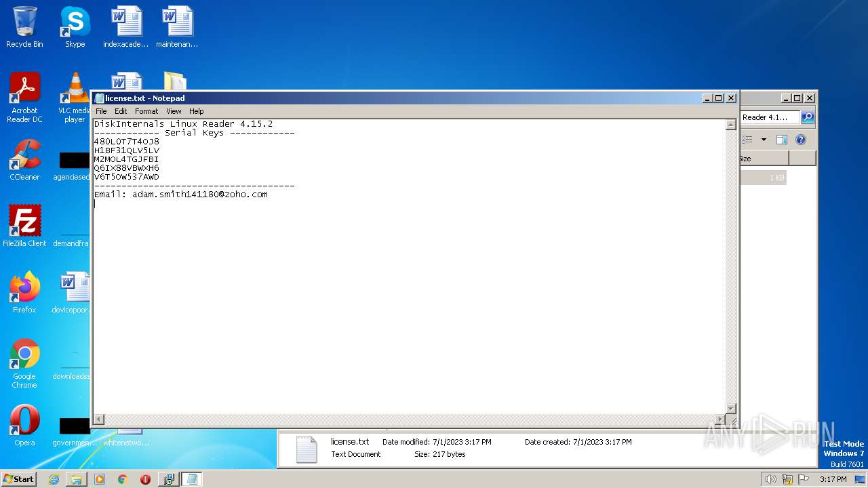Open the Notepad File menu
Viewport: 868px width, 488px height.
(101, 111)
